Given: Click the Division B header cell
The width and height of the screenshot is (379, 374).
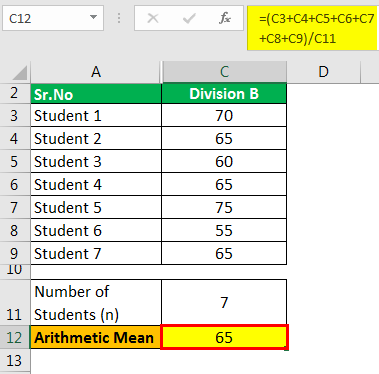Looking at the screenshot, I should [224, 94].
